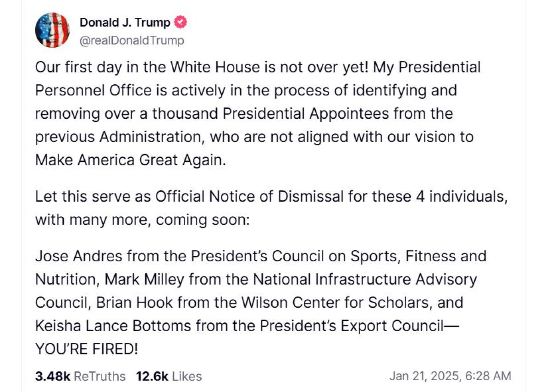Open Donald J. Trump's profile avatar
This screenshot has width=550, height=392.
point(52,30)
